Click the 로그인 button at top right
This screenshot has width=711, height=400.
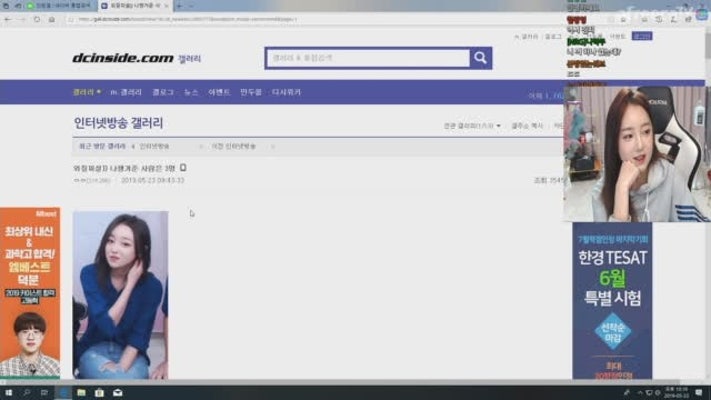(x=642, y=36)
